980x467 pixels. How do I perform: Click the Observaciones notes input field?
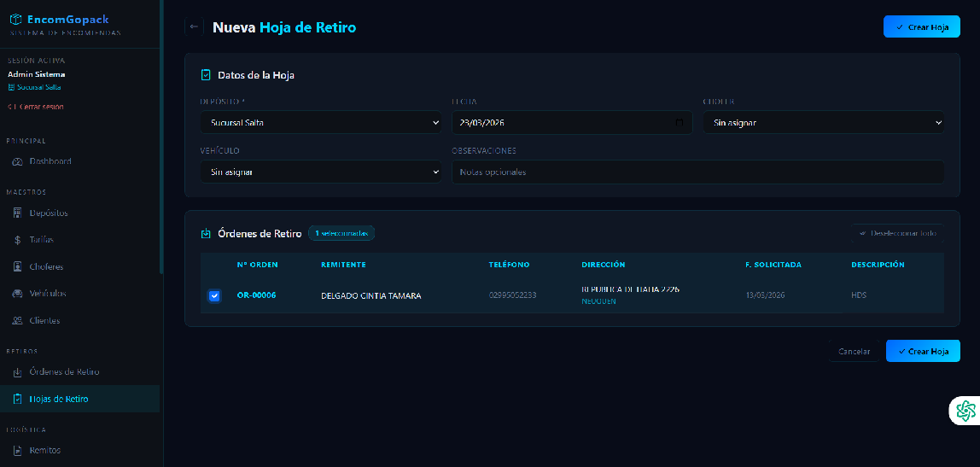pyautogui.click(x=697, y=172)
